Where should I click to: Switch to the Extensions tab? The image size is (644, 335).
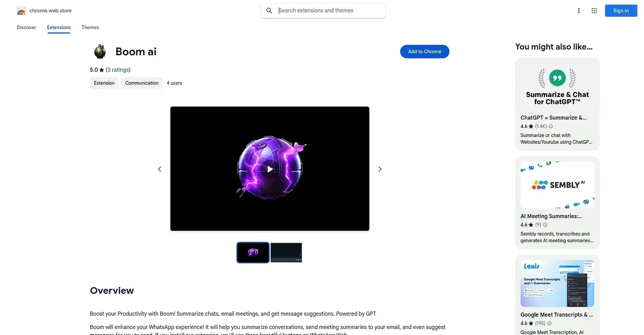click(x=59, y=28)
